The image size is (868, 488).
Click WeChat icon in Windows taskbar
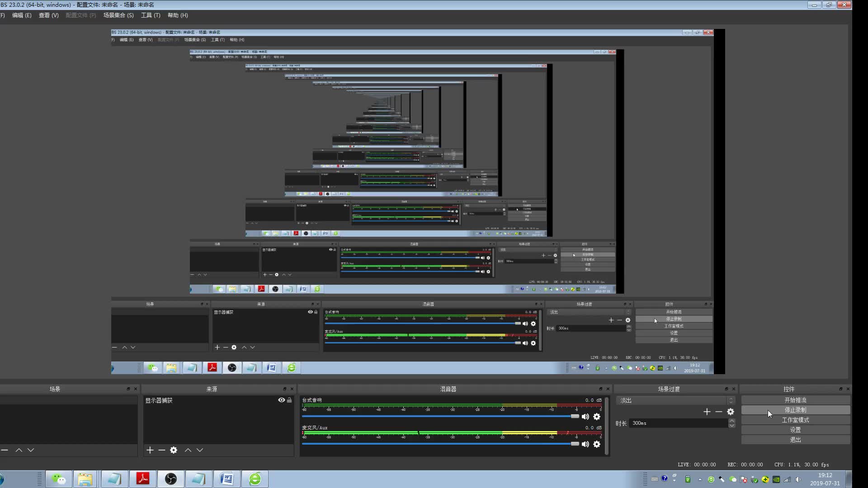pos(58,479)
